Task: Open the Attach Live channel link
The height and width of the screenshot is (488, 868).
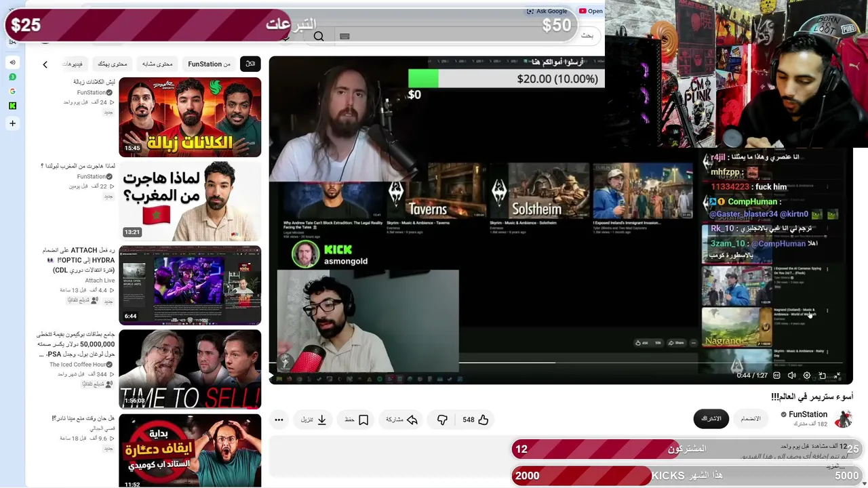Action: click(100, 281)
